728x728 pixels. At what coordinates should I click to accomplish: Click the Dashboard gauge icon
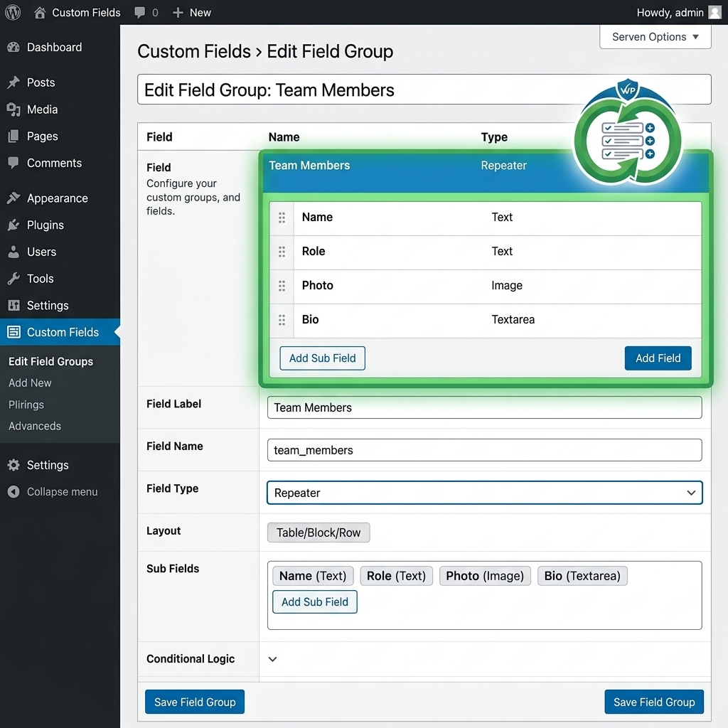point(14,48)
